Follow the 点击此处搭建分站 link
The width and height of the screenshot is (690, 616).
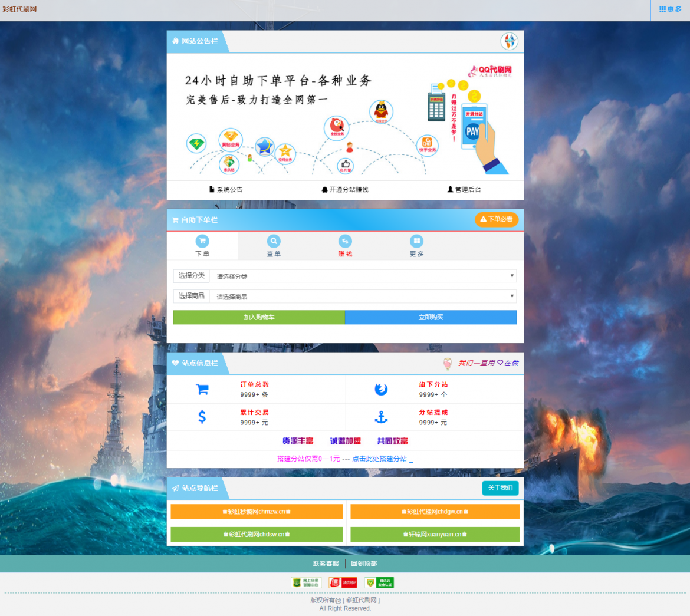click(379, 459)
